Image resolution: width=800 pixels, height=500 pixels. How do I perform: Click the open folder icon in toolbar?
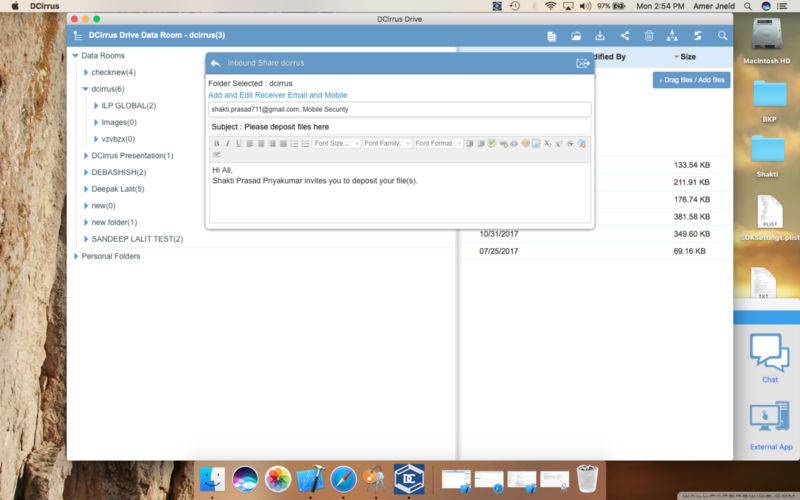point(576,36)
